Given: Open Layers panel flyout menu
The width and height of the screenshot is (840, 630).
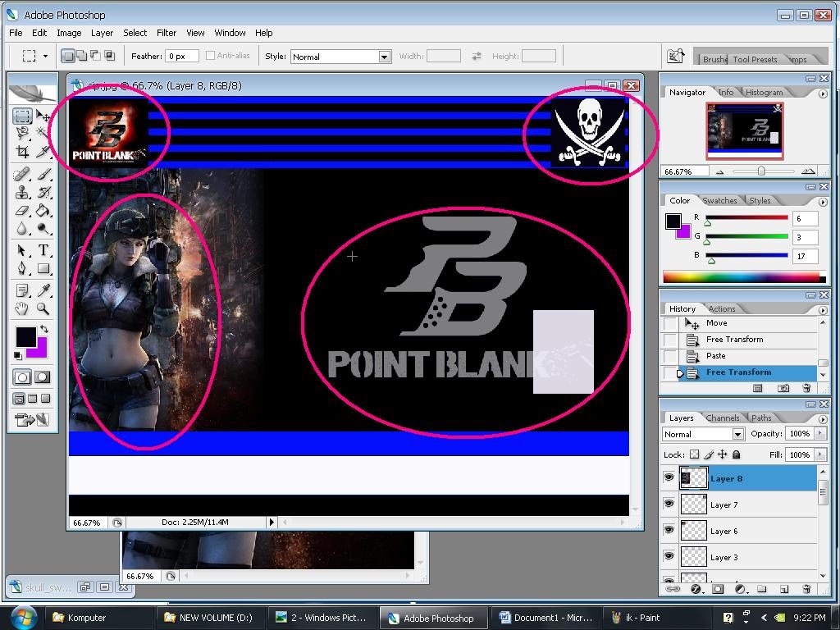Looking at the screenshot, I should pyautogui.click(x=823, y=419).
